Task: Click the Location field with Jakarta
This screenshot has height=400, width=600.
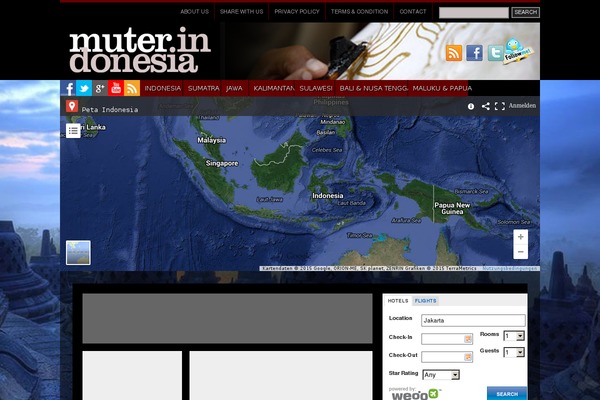Action: point(473,320)
